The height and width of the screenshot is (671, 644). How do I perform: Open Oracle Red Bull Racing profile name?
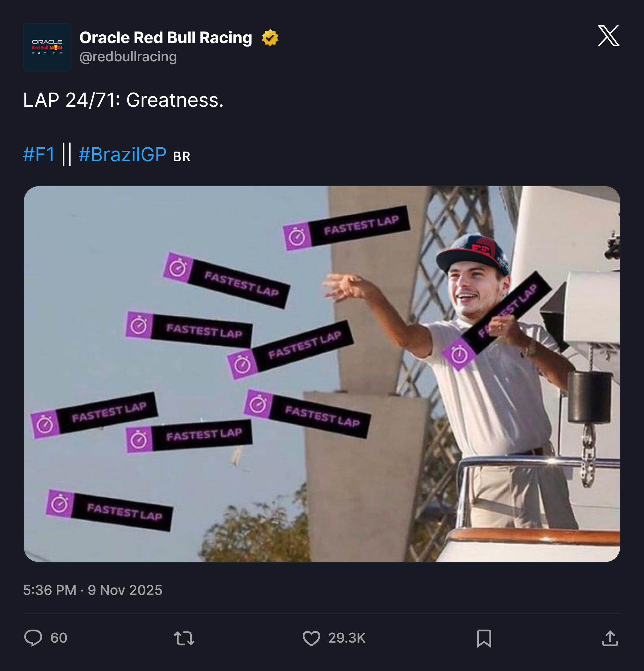[166, 37]
